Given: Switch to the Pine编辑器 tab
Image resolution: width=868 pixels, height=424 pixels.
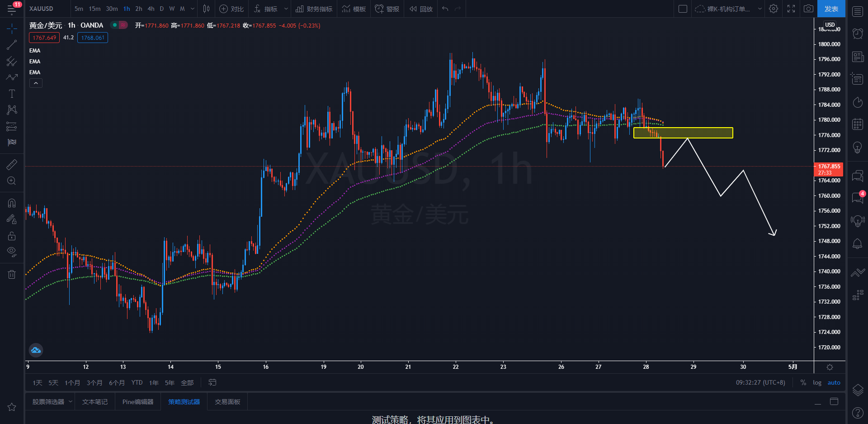Looking at the screenshot, I should [x=138, y=402].
